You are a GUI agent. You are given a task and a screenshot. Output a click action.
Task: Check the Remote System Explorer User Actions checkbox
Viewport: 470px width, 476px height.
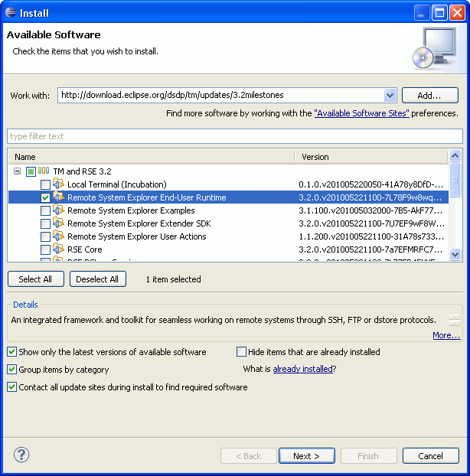[45, 236]
